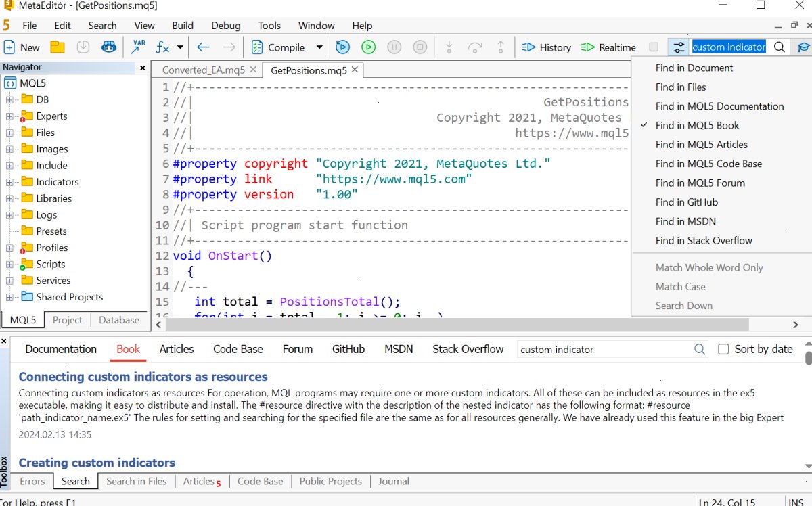812x506 pixels.
Task: Choose Find in MQL5 Code Base
Action: [x=708, y=164]
